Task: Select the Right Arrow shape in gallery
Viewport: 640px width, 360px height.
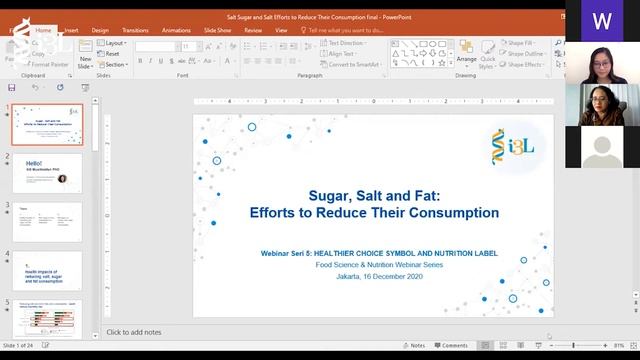Action: click(423, 53)
